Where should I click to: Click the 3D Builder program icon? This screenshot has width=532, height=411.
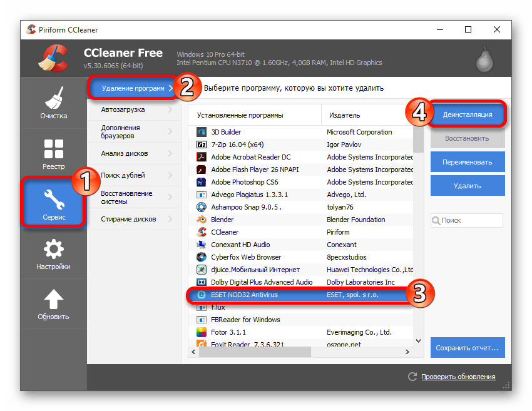[202, 132]
